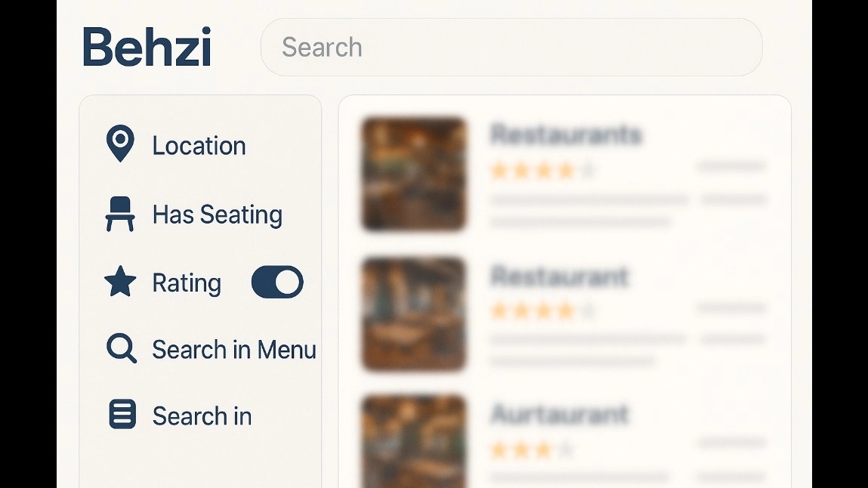This screenshot has width=868, height=488.
Task: Click the first listing title Restaurants
Action: click(566, 134)
